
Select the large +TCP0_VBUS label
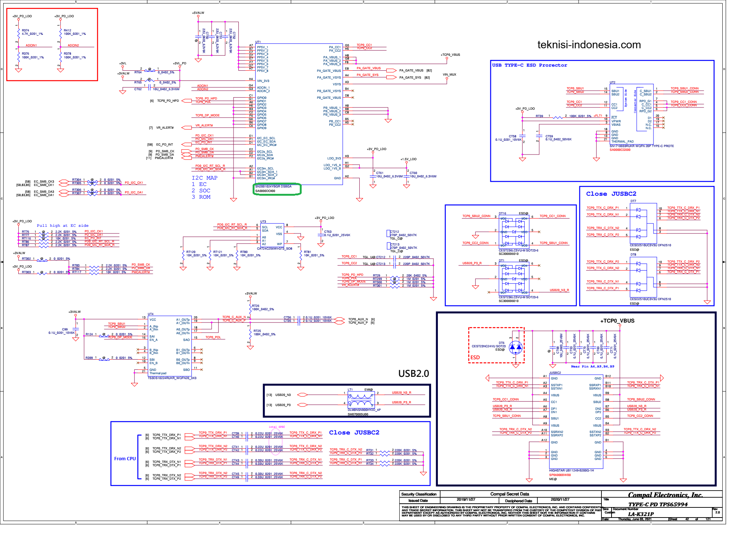pyautogui.click(x=617, y=321)
